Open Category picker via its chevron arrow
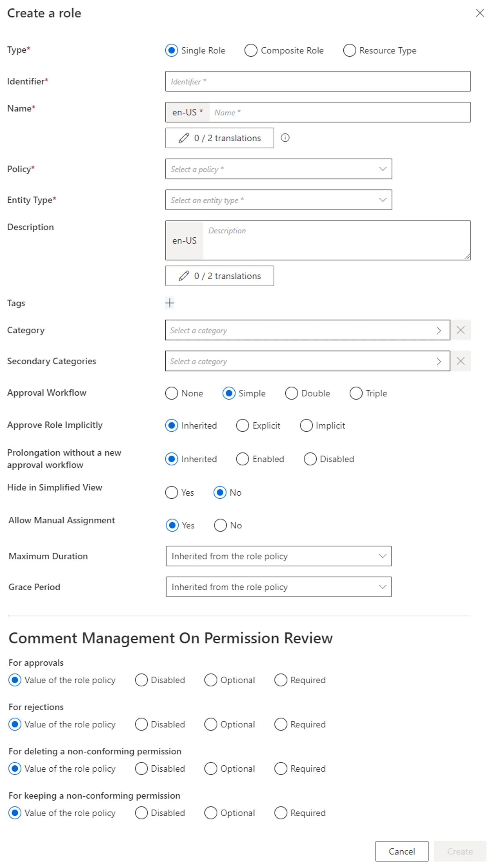This screenshot has height=868, width=491. click(438, 331)
